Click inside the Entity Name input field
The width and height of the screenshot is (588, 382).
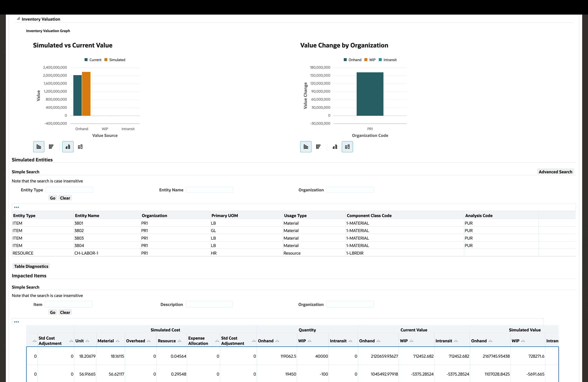pos(209,190)
